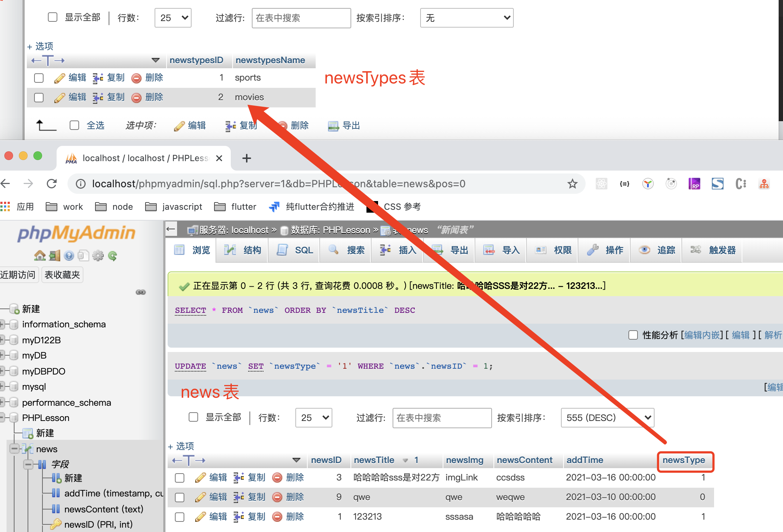Click the filter rows field in newsTypes window
Screen dimensions: 783x532
301,18
